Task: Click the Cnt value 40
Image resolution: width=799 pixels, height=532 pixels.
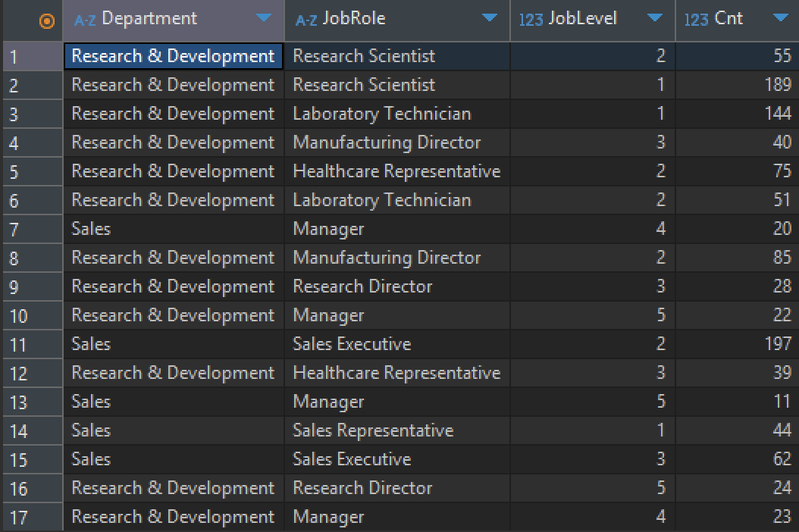Action: click(782, 142)
